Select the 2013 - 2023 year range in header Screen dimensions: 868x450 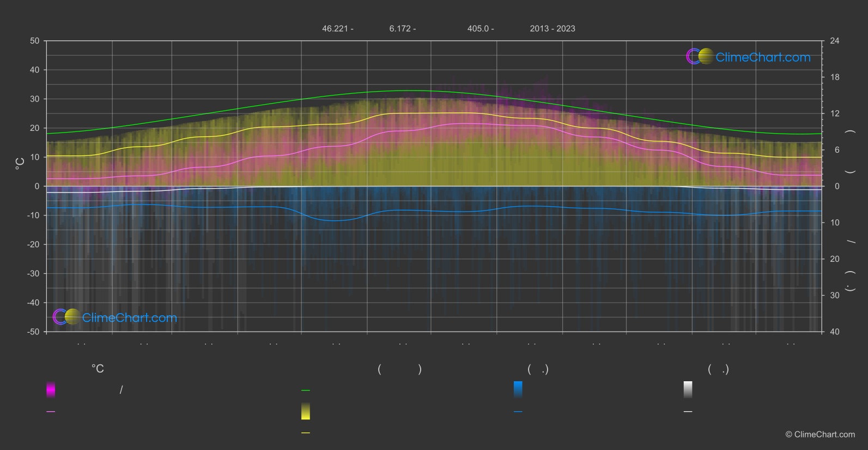tap(553, 28)
